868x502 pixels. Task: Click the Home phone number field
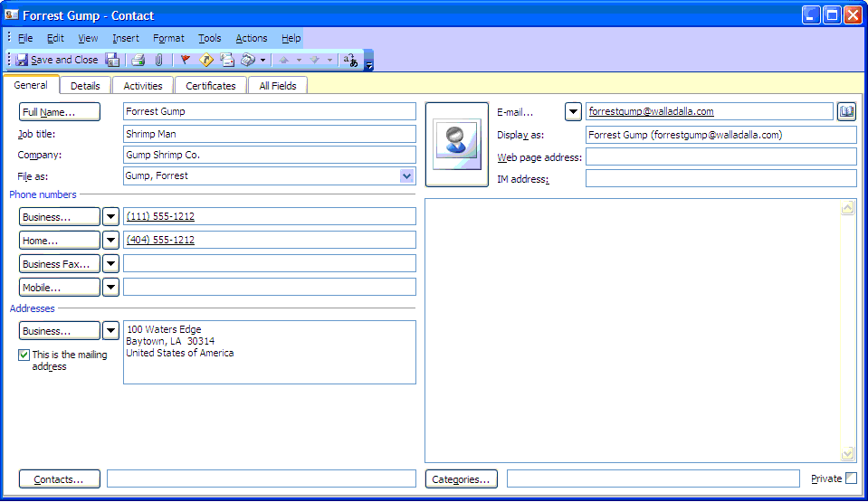pyautogui.click(x=269, y=240)
